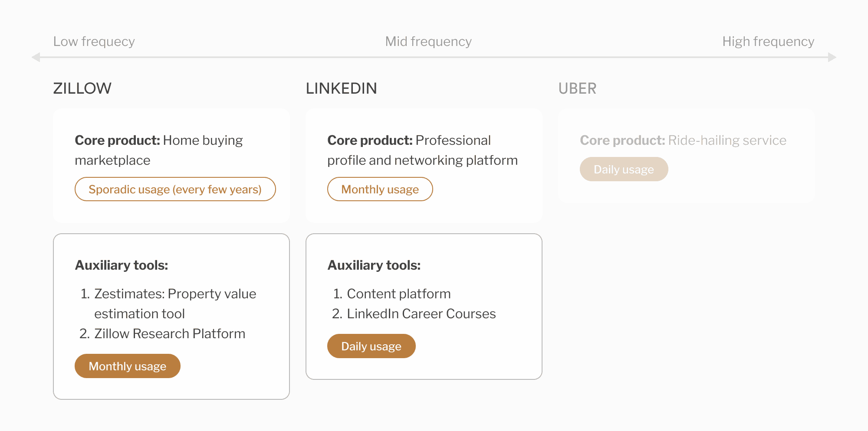Click the High frequency axis label

[x=768, y=42]
